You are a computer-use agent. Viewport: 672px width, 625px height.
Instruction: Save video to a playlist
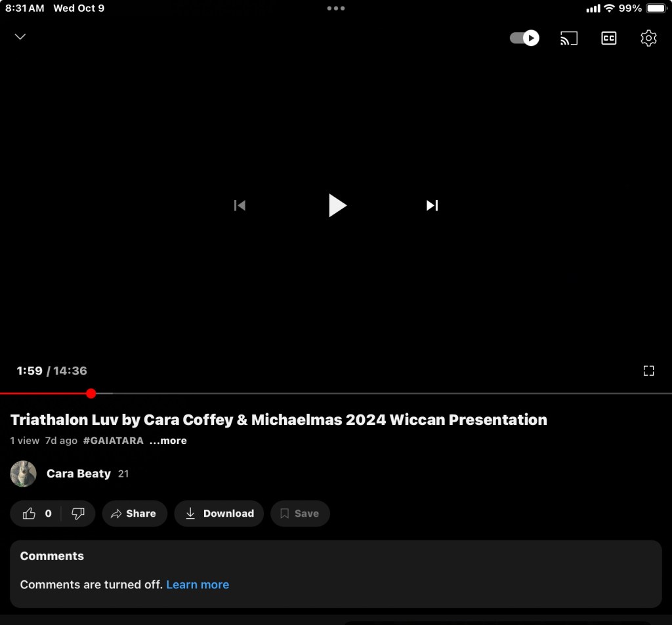click(x=300, y=514)
